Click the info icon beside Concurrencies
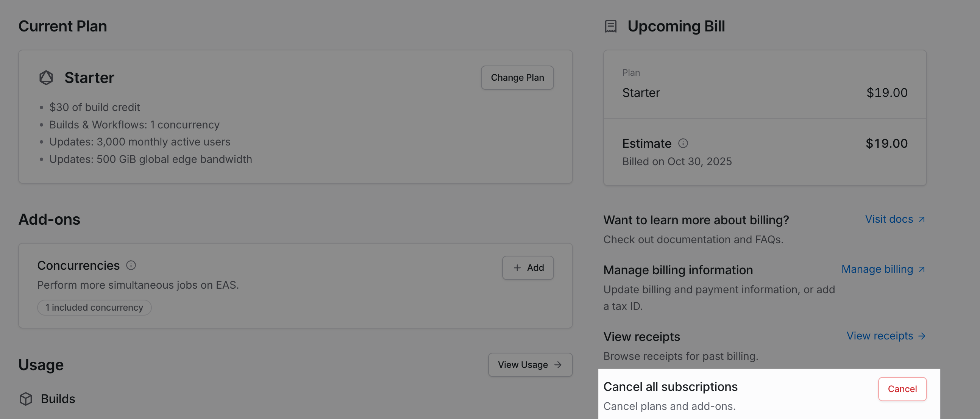This screenshot has height=419, width=980. (131, 265)
